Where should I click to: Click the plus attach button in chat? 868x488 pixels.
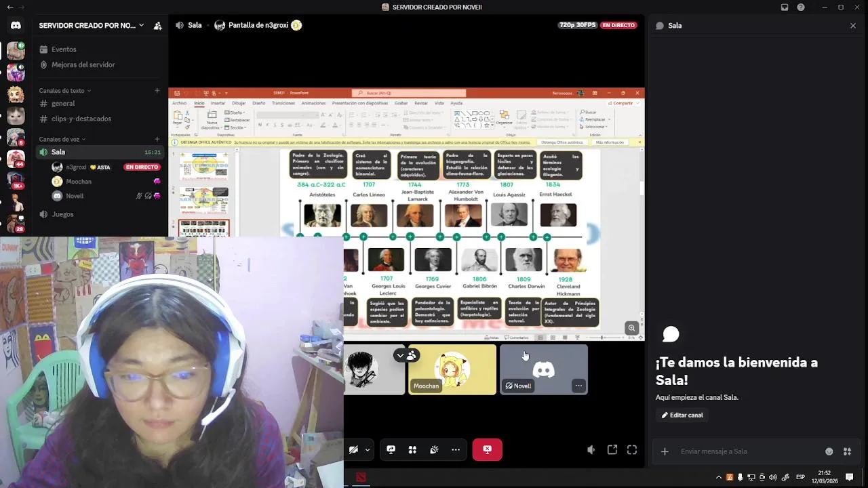(665, 451)
